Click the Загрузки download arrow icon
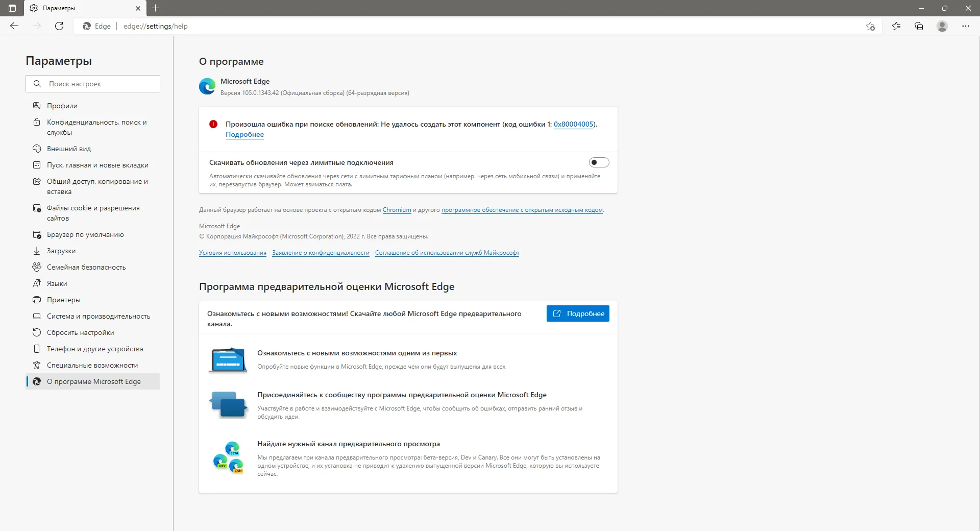Image resolution: width=980 pixels, height=531 pixels. pos(37,251)
